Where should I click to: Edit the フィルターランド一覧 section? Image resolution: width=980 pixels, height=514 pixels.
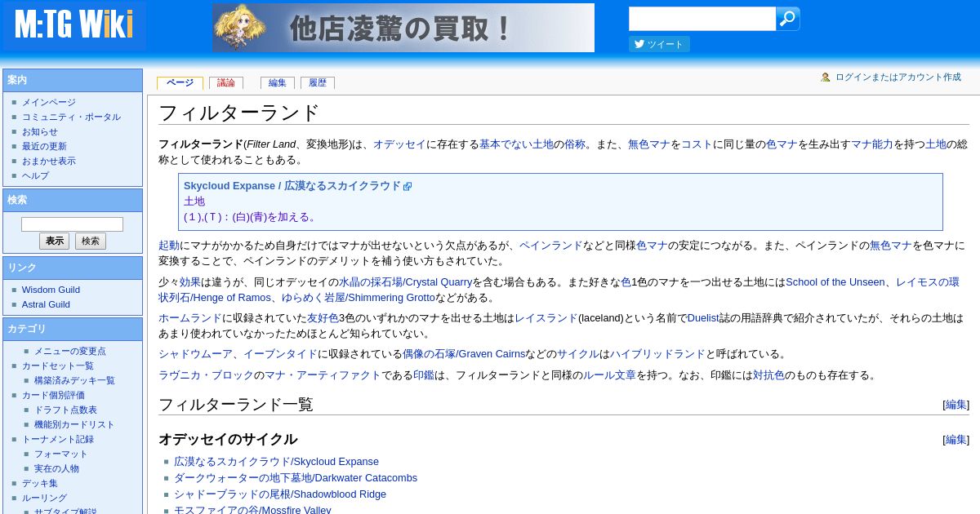(x=956, y=405)
